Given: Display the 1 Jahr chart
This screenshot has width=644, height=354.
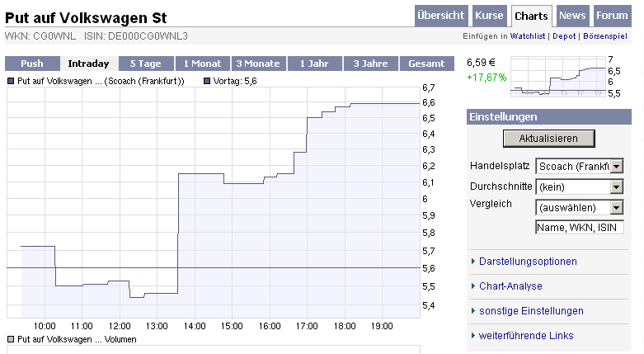Looking at the screenshot, I should 315,64.
